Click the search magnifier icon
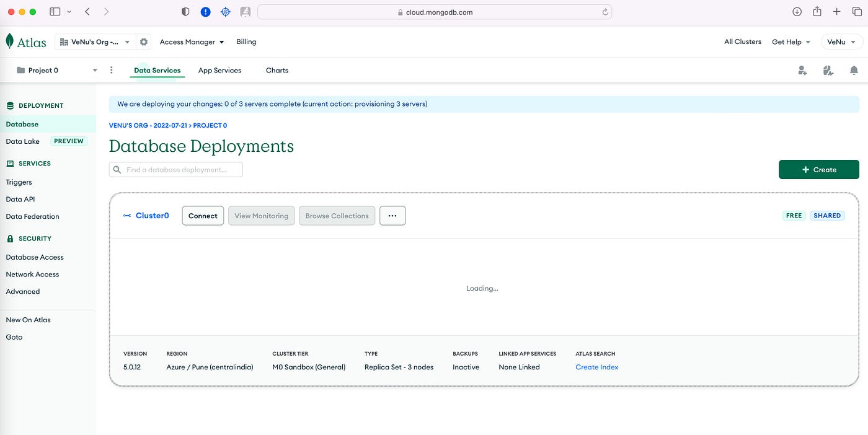The width and height of the screenshot is (868, 435). click(x=117, y=170)
